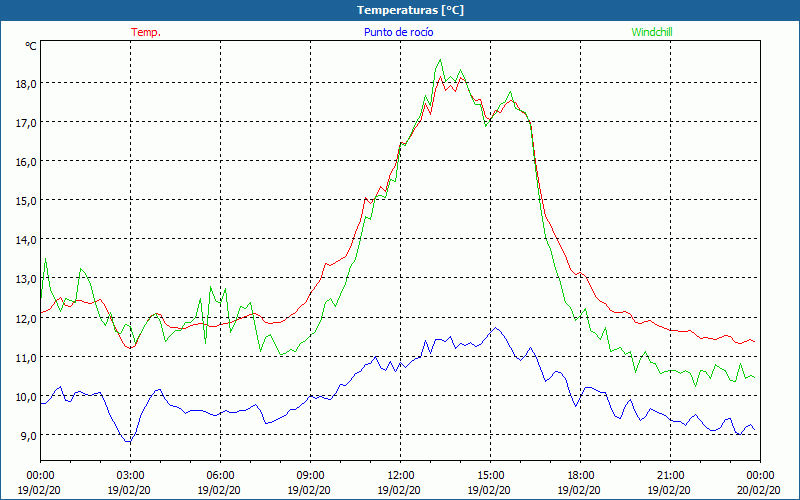The height and width of the screenshot is (500, 800).
Task: Click the '11,0' y-axis value
Action: pyautogui.click(x=26, y=358)
